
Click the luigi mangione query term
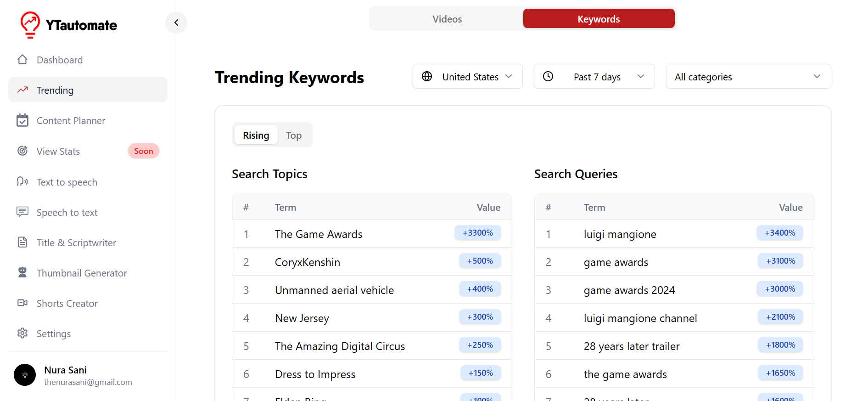coord(620,234)
